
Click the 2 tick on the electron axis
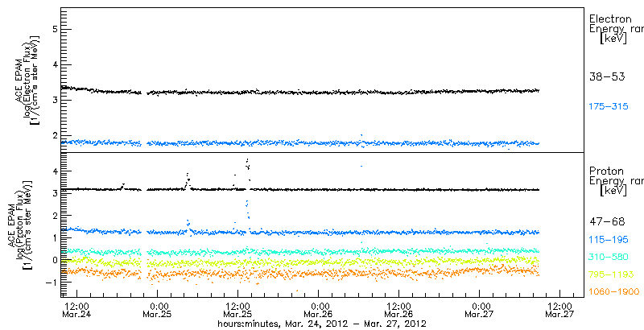[x=55, y=136]
